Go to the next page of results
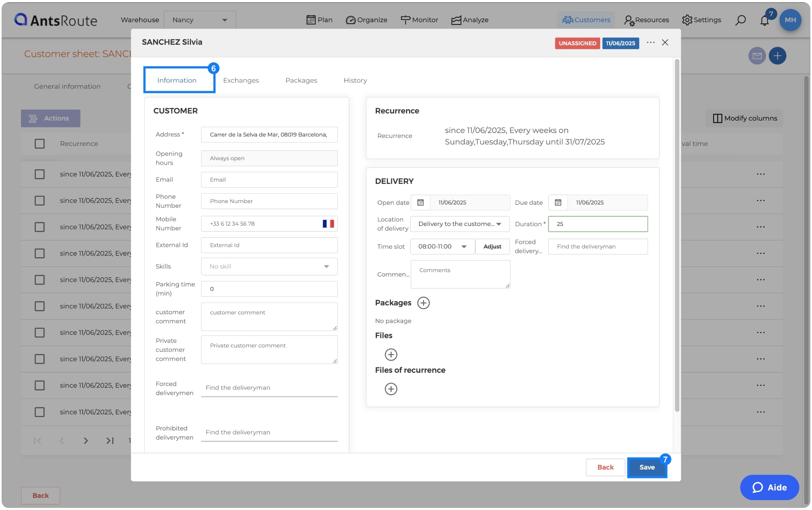This screenshot has width=812, height=510. (x=86, y=440)
